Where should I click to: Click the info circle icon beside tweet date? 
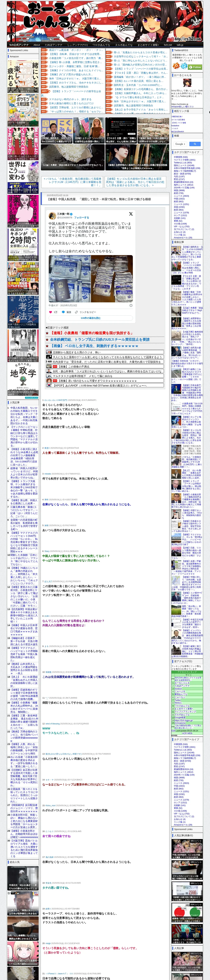pos(131,305)
